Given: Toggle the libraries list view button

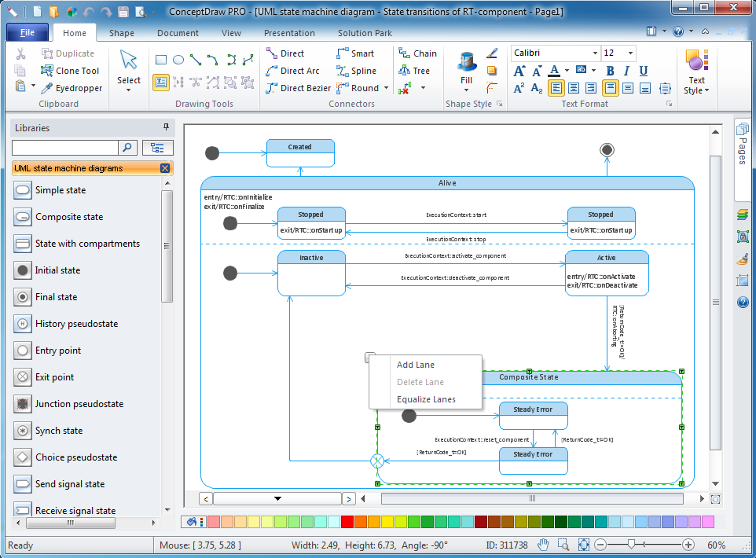Looking at the screenshot, I should 157,148.
